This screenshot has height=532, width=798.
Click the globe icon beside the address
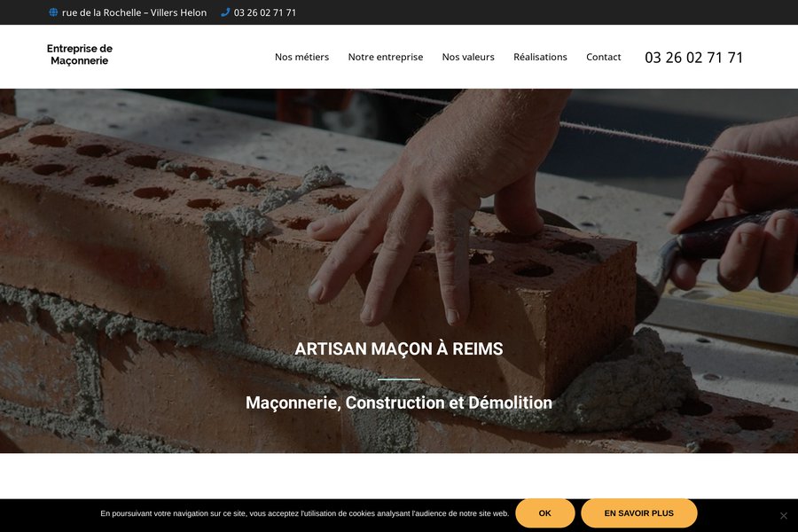pos(53,12)
